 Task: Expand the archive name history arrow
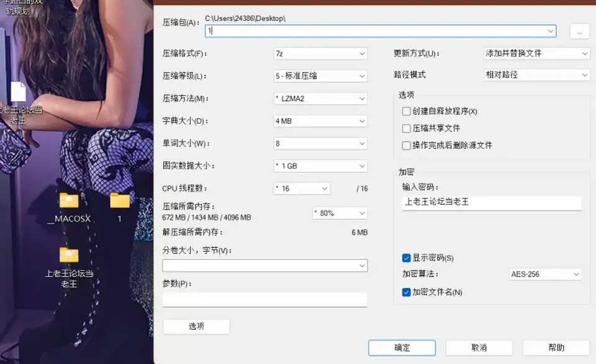[x=551, y=31]
